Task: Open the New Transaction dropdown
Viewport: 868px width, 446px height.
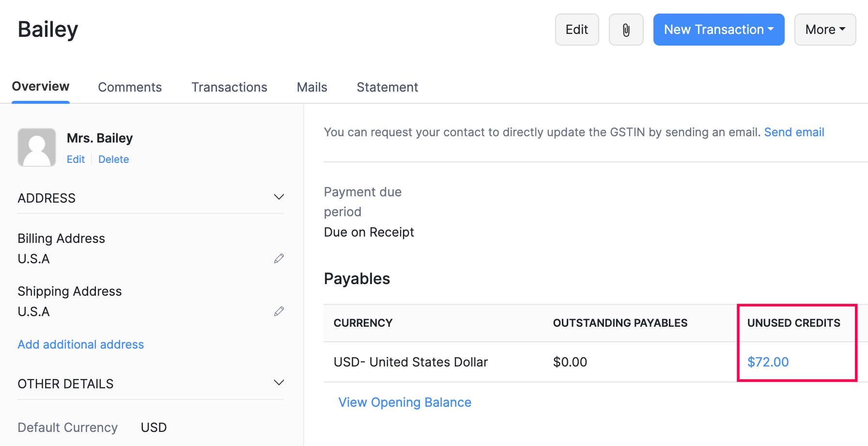Action: click(x=718, y=30)
